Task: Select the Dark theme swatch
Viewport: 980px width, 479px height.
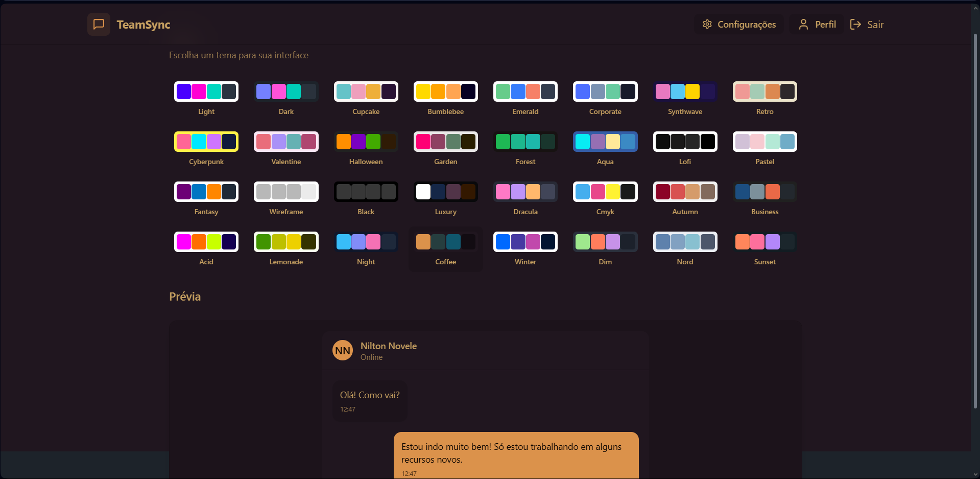Action: (286, 92)
